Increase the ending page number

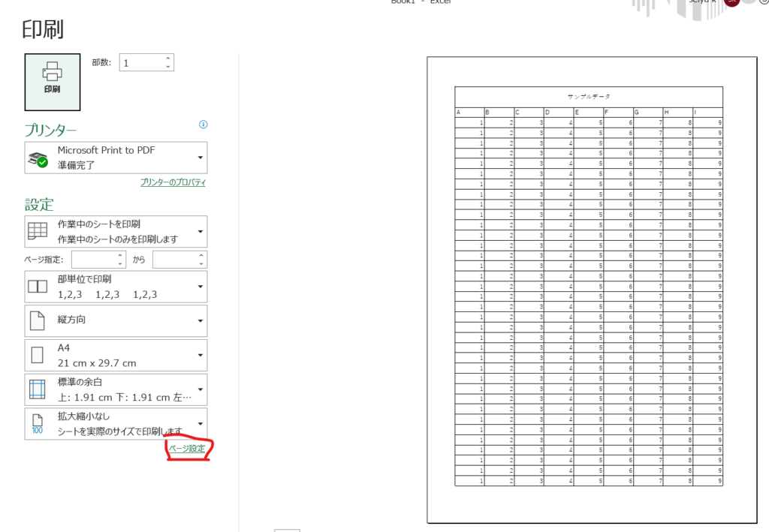tap(201, 256)
